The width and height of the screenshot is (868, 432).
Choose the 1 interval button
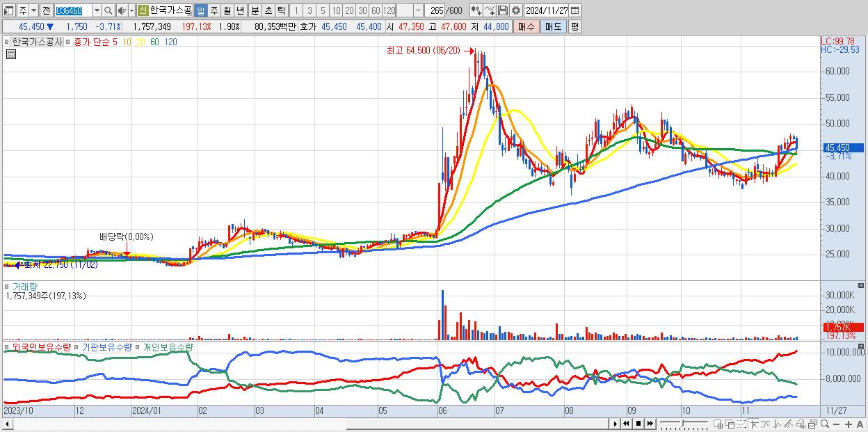[x=296, y=10]
